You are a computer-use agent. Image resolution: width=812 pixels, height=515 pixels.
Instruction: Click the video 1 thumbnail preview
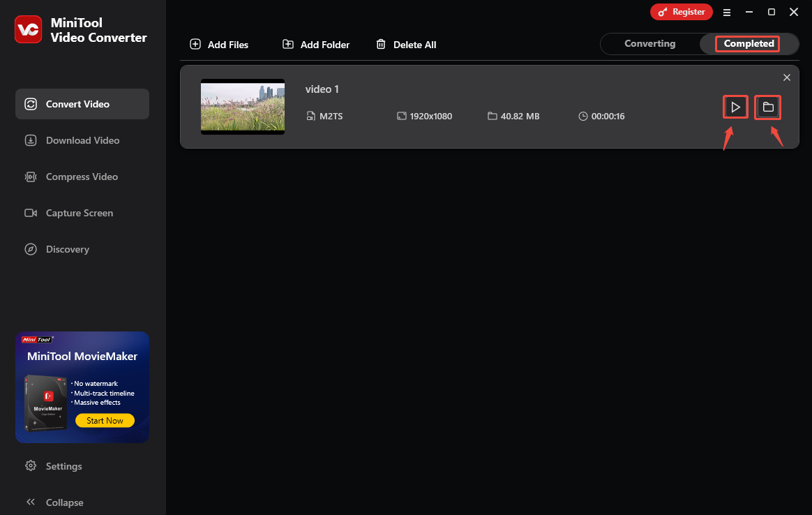[x=243, y=107]
